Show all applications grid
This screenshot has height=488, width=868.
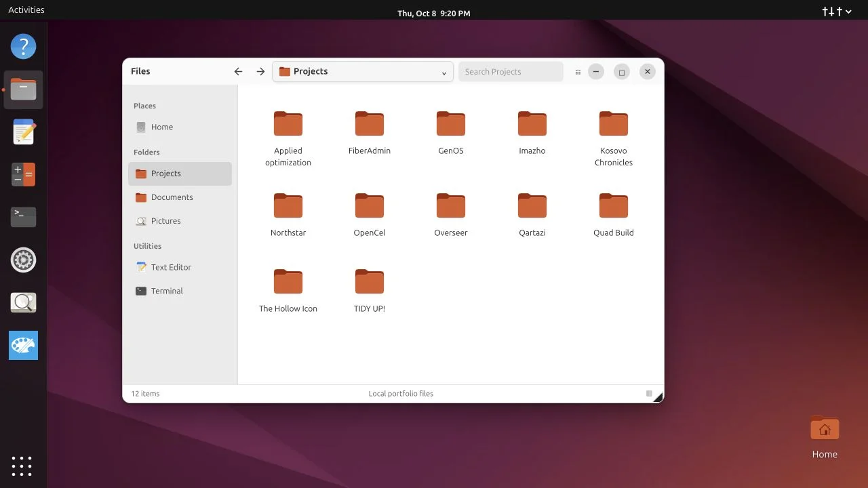click(22, 466)
